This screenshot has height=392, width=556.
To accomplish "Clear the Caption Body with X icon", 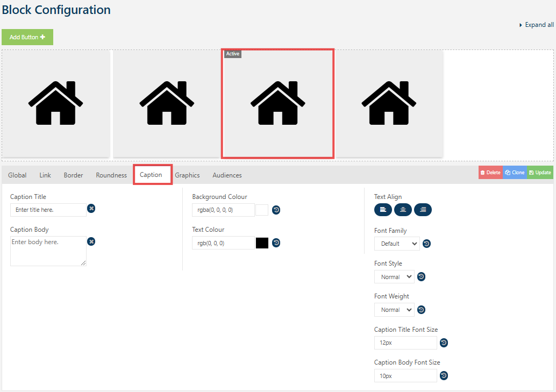I will 91,241.
